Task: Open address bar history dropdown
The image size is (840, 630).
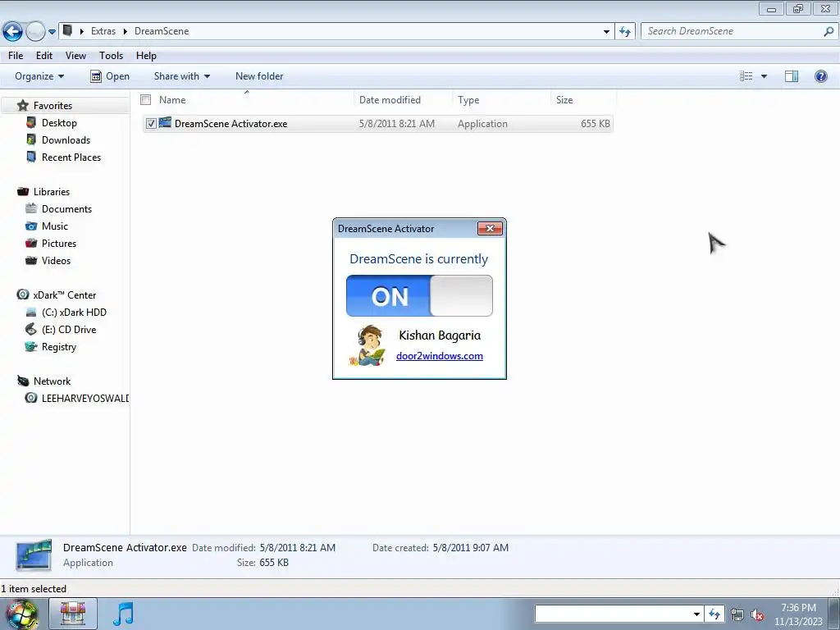Action: pyautogui.click(x=606, y=32)
